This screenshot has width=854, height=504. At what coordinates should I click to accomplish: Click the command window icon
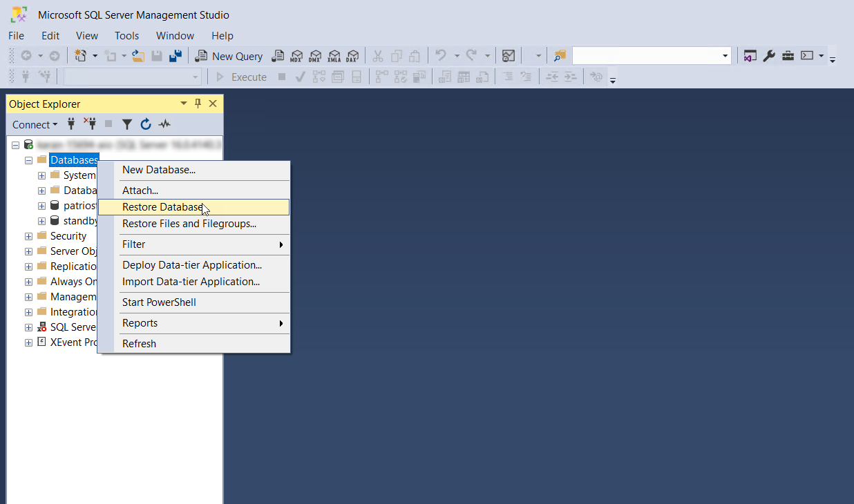coord(806,56)
